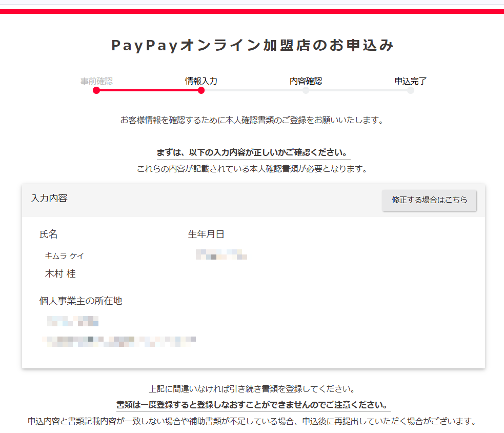Select the 申込完了 step label

coord(411,81)
